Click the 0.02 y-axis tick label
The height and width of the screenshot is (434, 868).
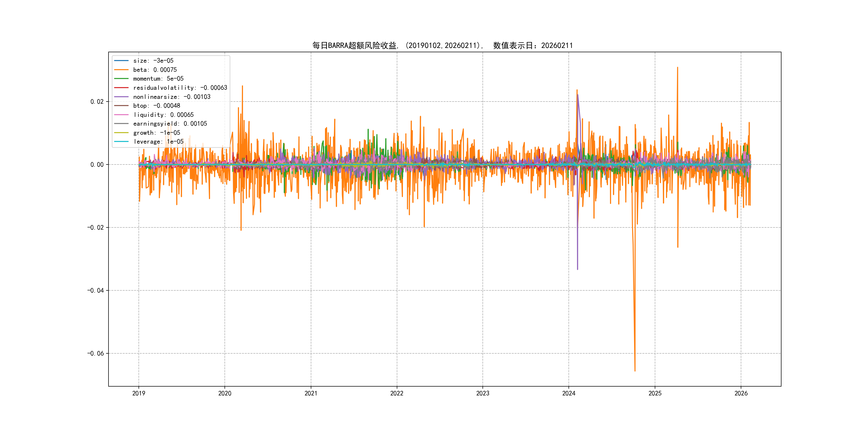click(97, 102)
